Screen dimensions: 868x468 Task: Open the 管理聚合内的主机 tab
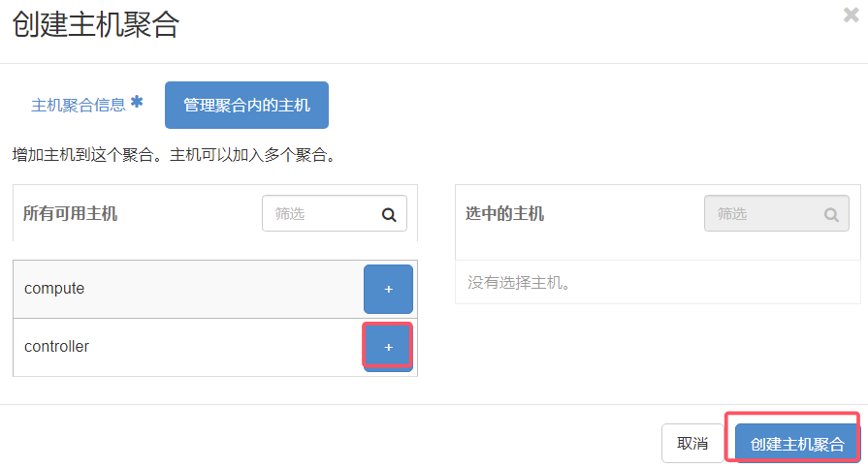(x=247, y=105)
